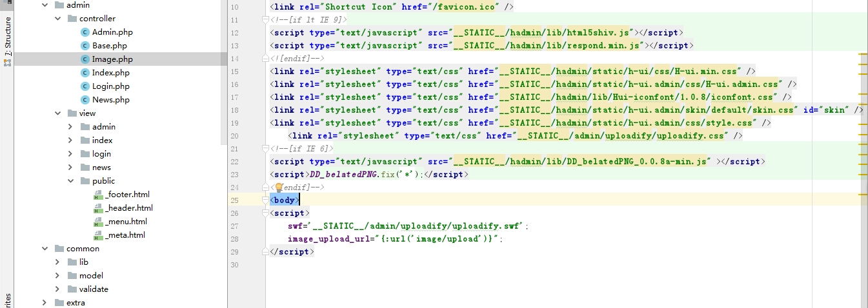Click the uploadify.css stylesheet line

click(515, 136)
